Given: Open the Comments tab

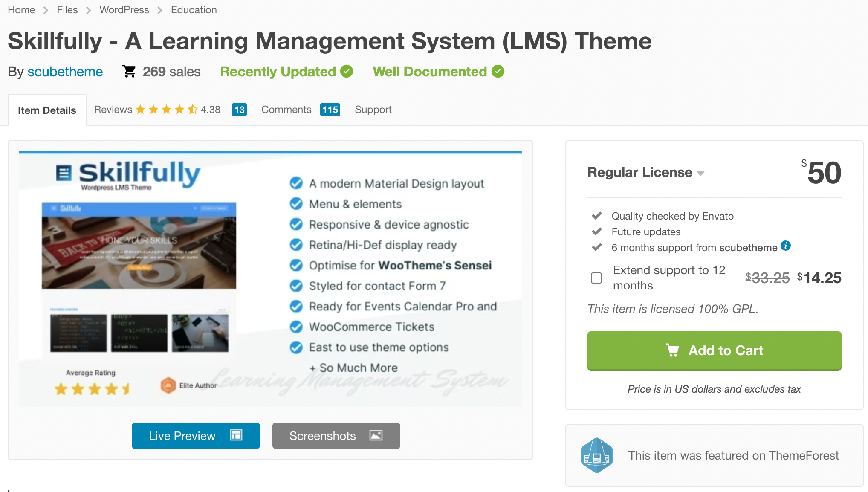Looking at the screenshot, I should click(286, 110).
